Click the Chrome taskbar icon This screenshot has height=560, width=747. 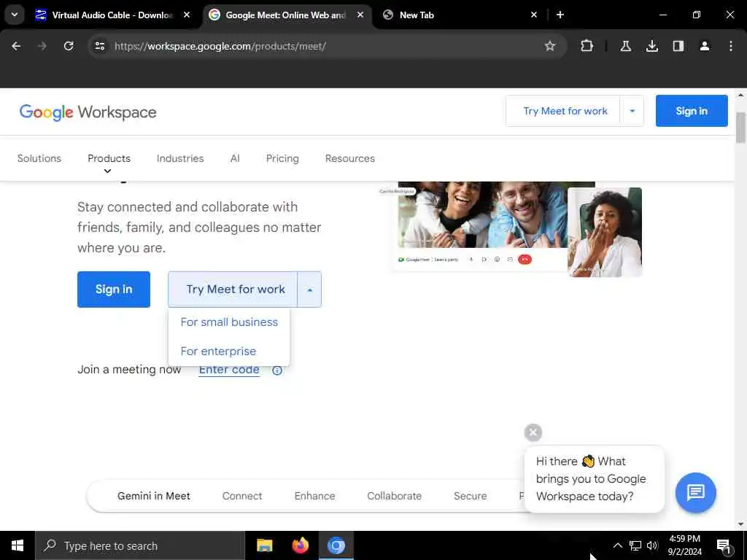tap(336, 545)
